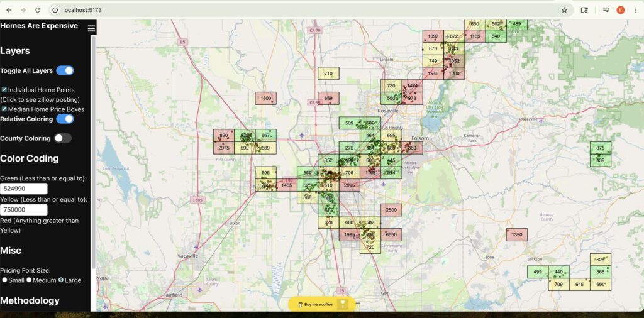Turn off Toggle All Layers switch
The image size is (644, 318).
point(65,70)
